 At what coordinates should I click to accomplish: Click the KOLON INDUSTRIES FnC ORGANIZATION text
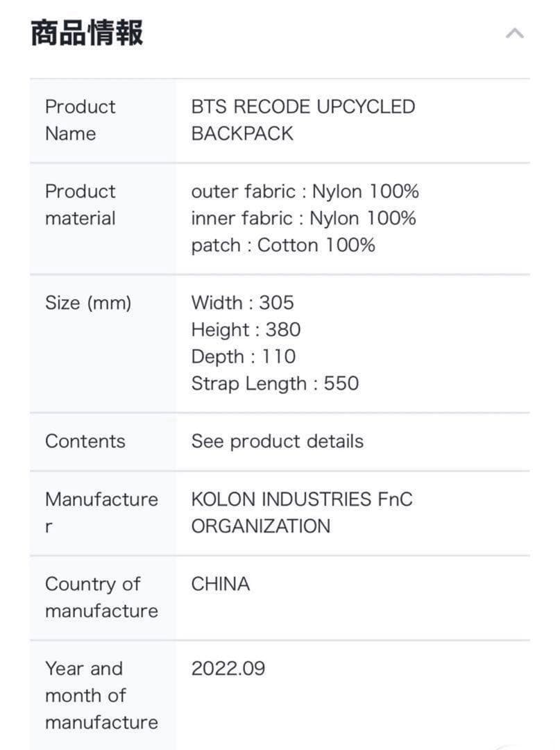pos(301,512)
